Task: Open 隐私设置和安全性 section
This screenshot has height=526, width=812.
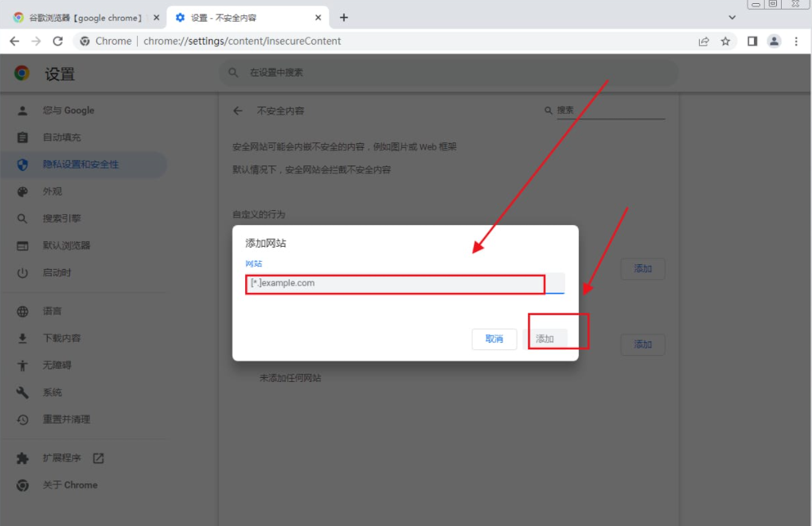Action: [x=84, y=164]
